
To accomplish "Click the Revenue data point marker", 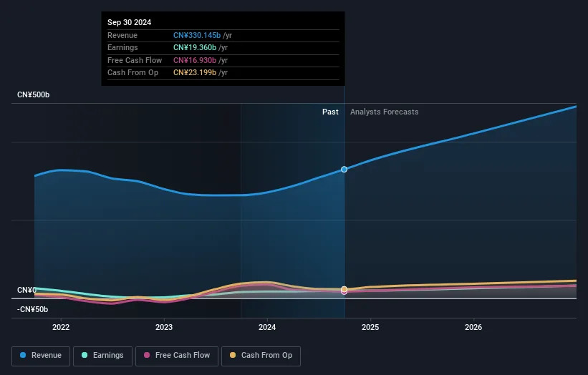I will point(344,170).
